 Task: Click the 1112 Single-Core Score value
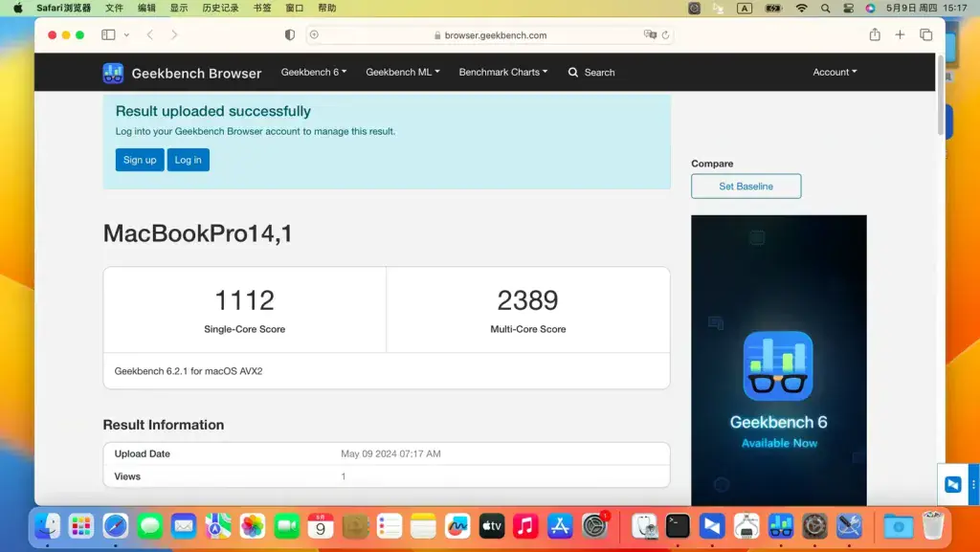(x=244, y=300)
